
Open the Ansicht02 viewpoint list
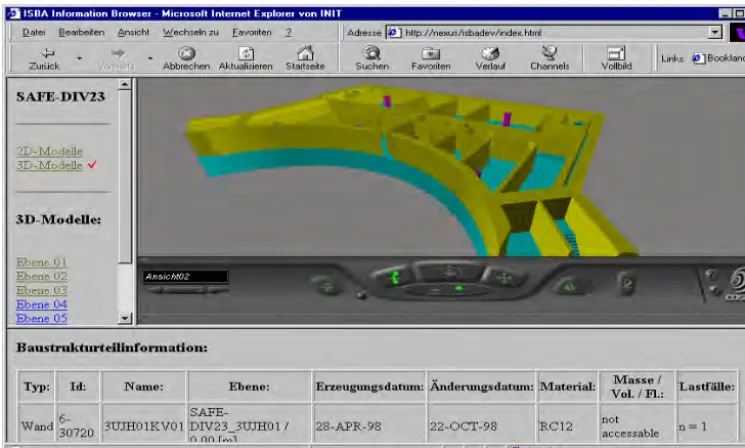click(x=186, y=276)
